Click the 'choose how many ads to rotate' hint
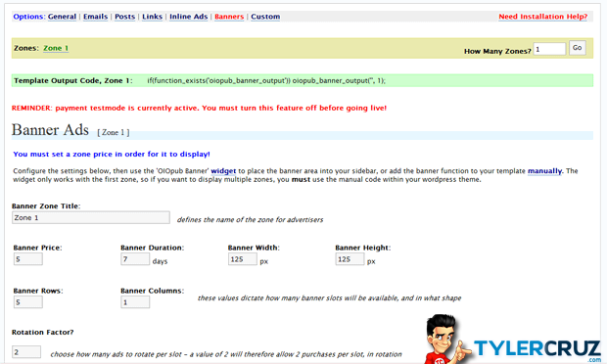The width and height of the screenshot is (607, 364). (226, 354)
